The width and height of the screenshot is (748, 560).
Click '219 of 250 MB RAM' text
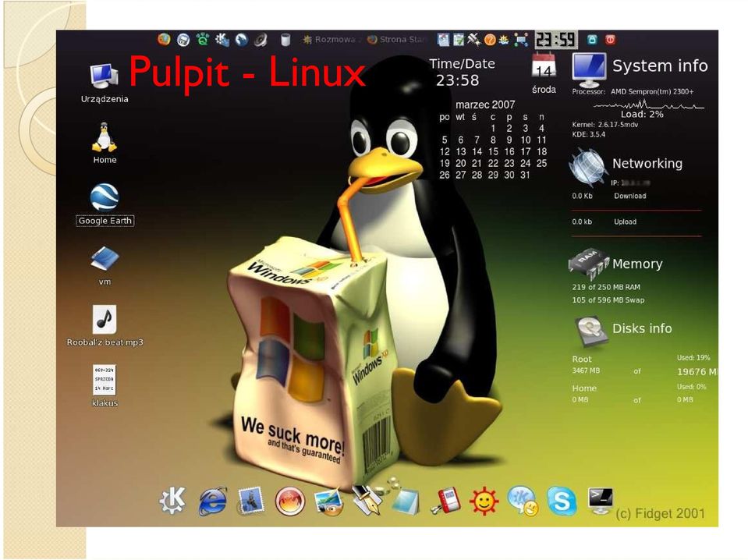(x=606, y=287)
